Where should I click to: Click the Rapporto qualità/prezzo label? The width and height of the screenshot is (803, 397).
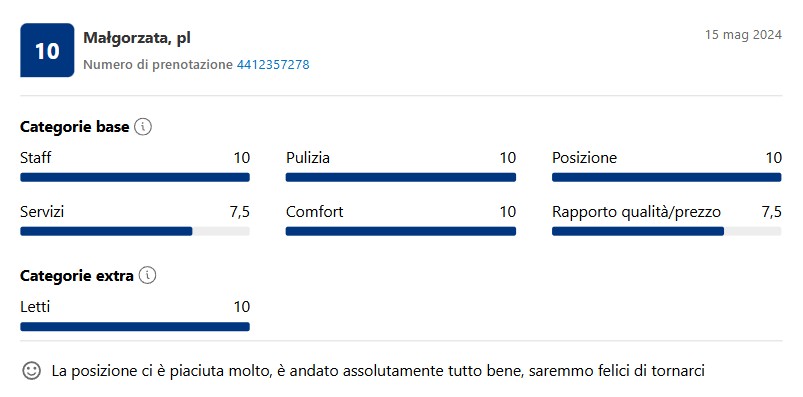point(637,212)
